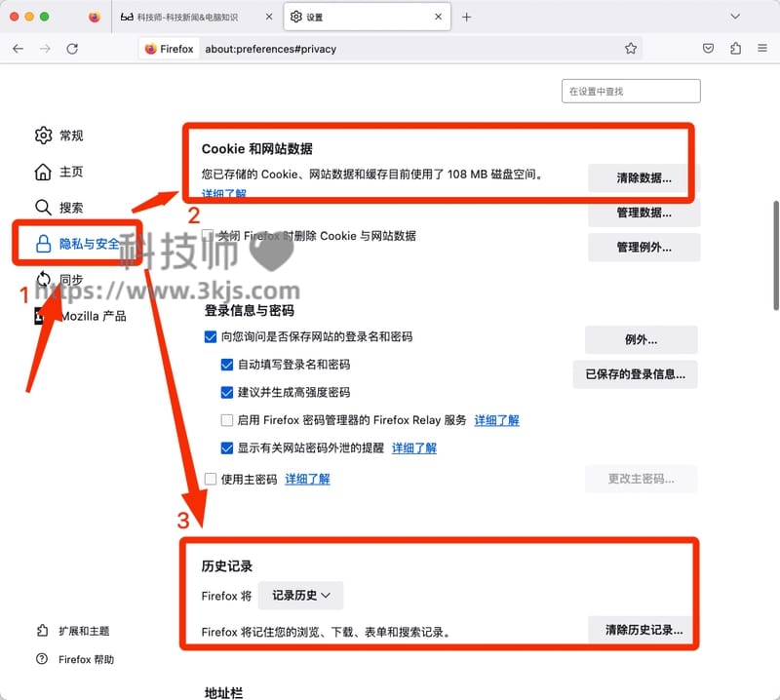
Task: Click the pinned Firefox tab icon
Action: pos(95,17)
